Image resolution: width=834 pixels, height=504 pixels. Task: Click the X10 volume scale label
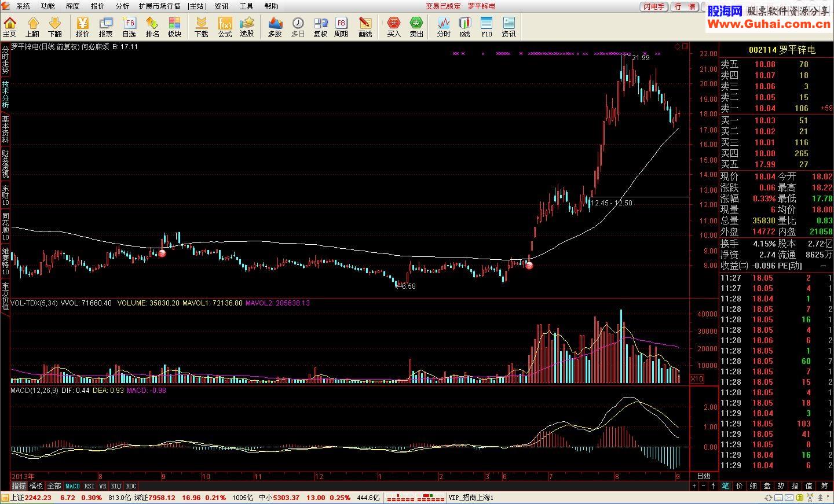(697, 379)
